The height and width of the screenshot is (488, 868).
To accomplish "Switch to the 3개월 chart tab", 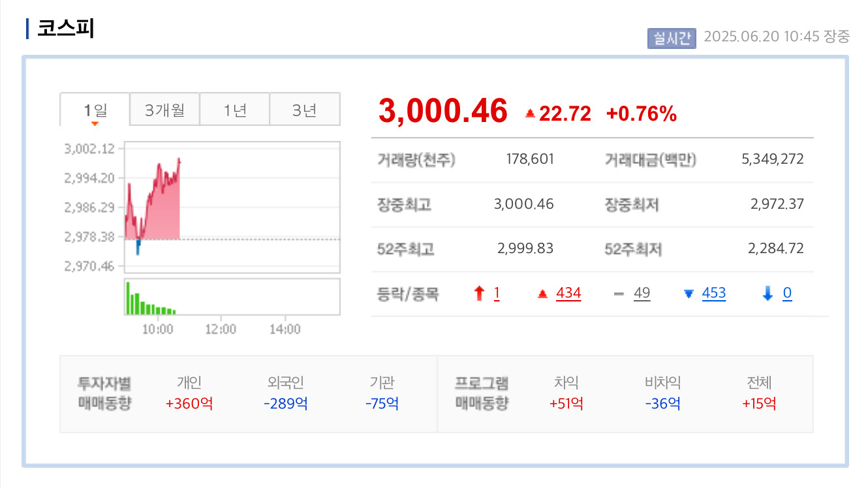I will point(164,109).
